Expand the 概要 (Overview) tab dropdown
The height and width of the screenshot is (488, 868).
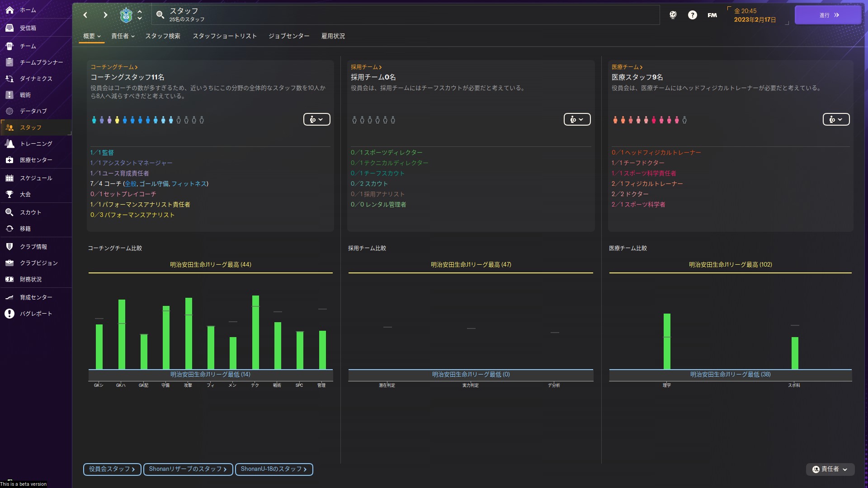[92, 36]
